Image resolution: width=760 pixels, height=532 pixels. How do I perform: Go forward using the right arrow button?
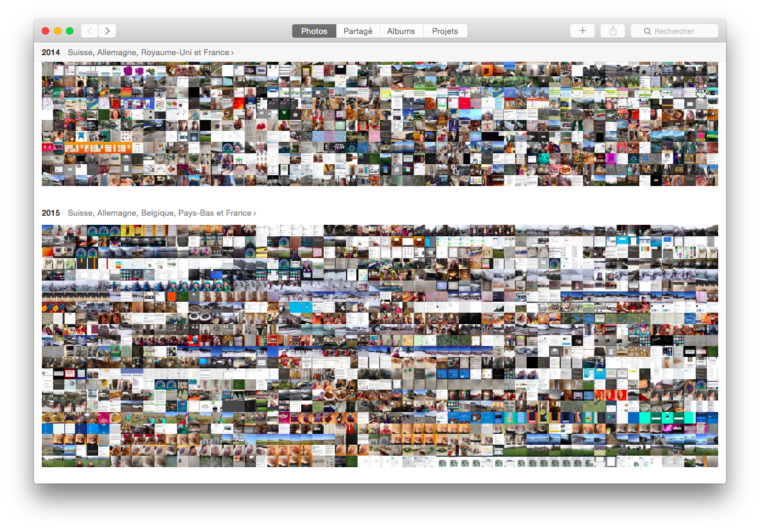point(107,31)
